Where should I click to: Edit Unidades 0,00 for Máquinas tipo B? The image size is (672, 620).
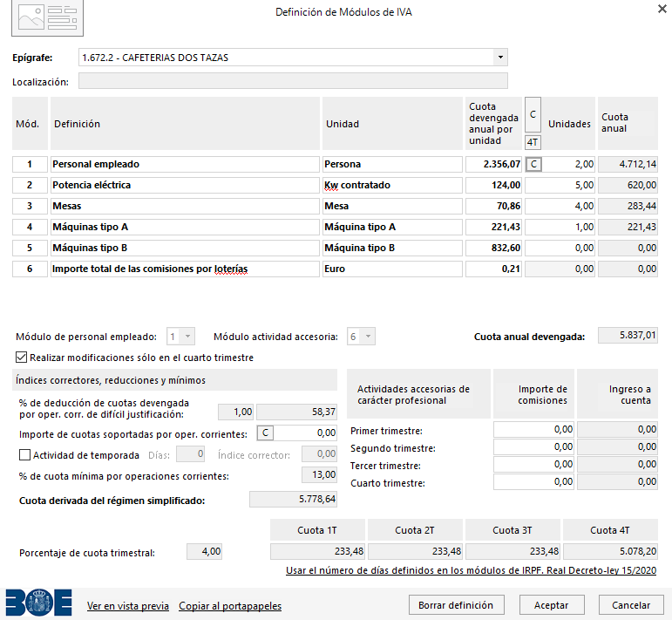tap(560, 249)
